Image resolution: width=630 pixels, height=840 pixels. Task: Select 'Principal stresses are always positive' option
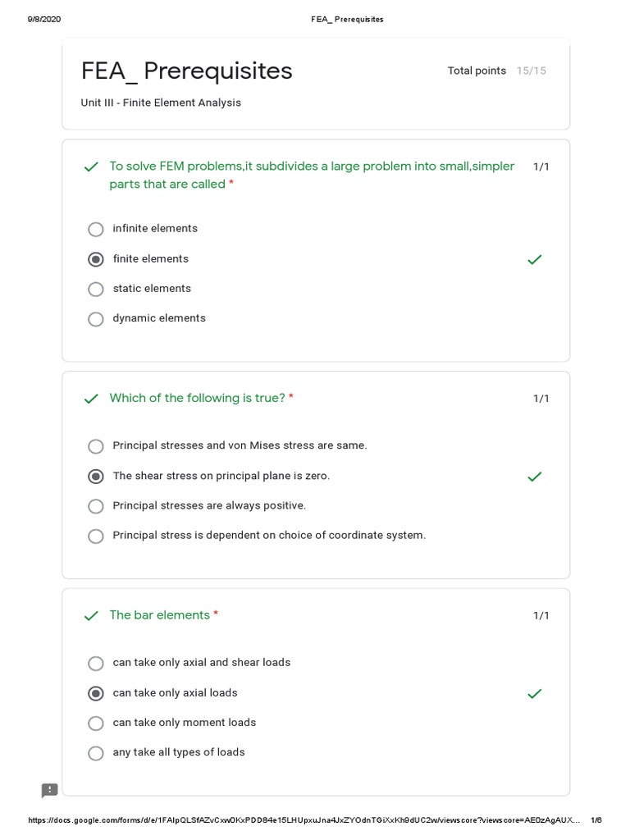(x=96, y=506)
